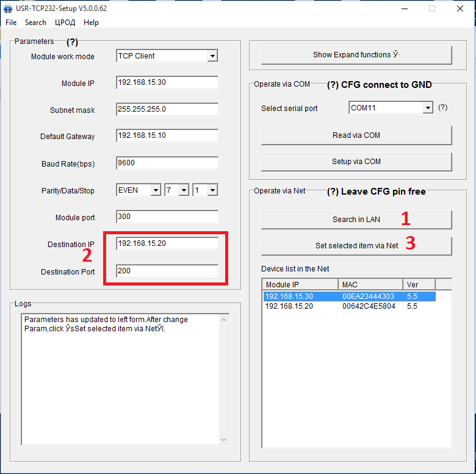Click the Baud Rate input field
Viewport: 476px width, 474px height.
point(167,163)
